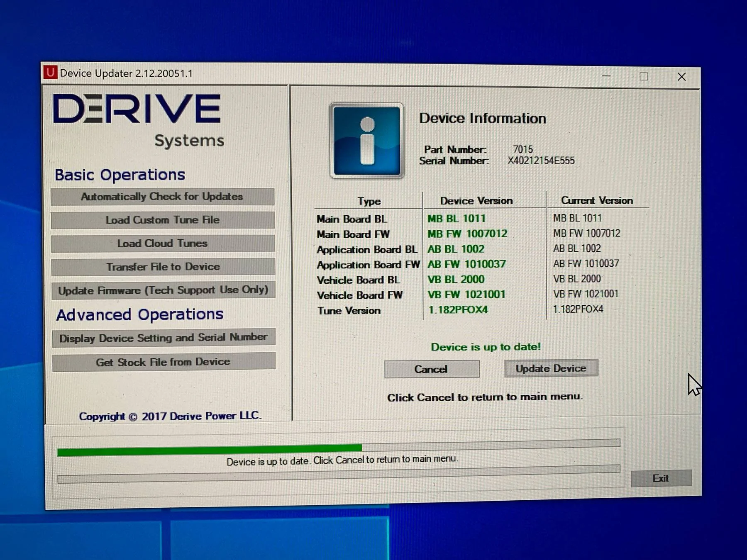Click the status text between the progress bars

[342, 460]
